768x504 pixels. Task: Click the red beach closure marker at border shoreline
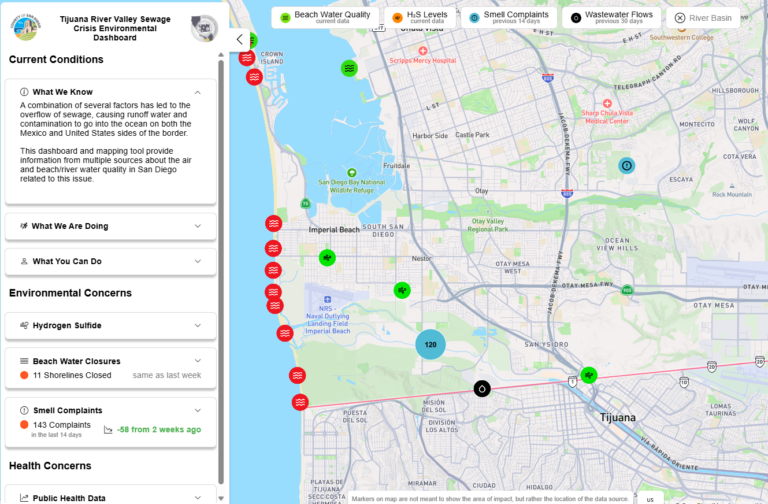[x=300, y=402]
